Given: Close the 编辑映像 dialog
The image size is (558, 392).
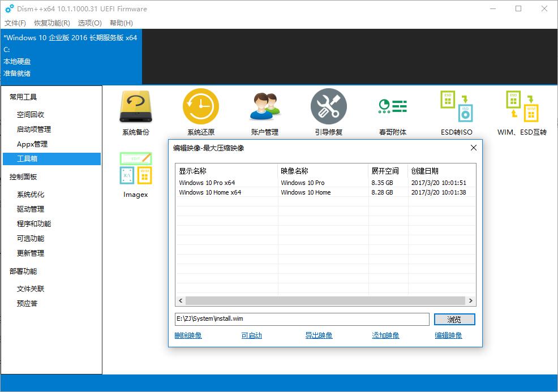Looking at the screenshot, I should tap(474, 148).
